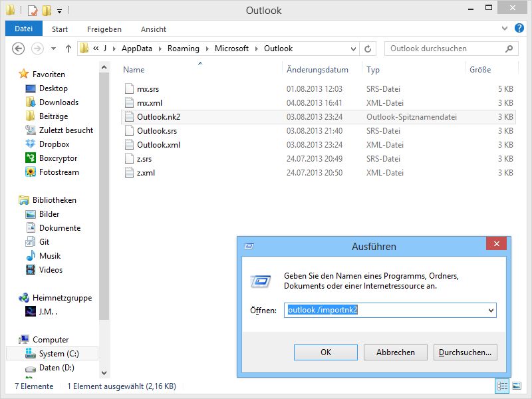Switch to the Ansicht ribbon tab
This screenshot has width=532, height=399.
[x=154, y=29]
